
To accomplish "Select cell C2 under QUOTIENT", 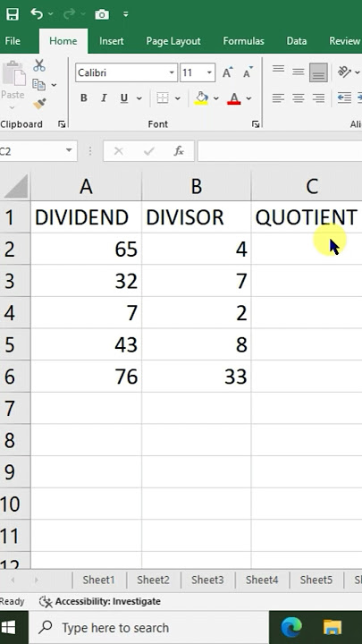I will point(307,249).
